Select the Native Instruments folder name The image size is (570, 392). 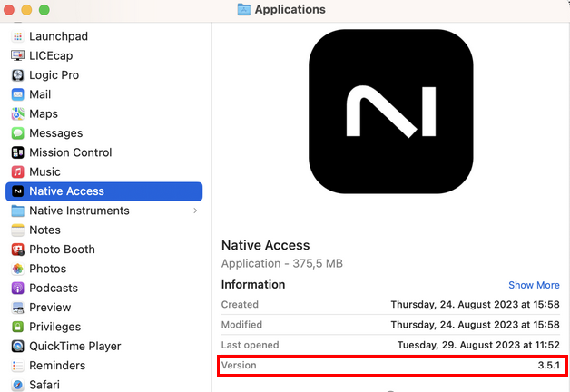pos(79,211)
